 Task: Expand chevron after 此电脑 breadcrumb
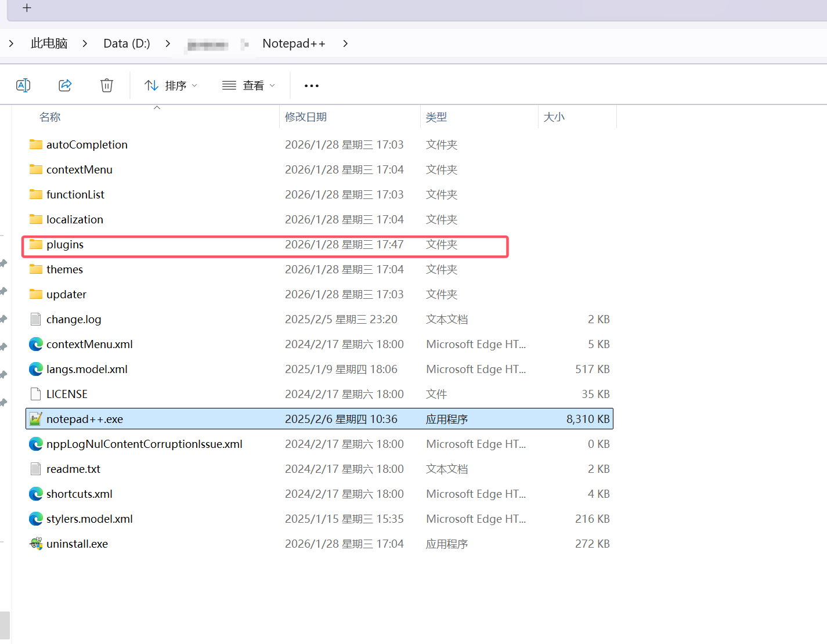pos(85,44)
